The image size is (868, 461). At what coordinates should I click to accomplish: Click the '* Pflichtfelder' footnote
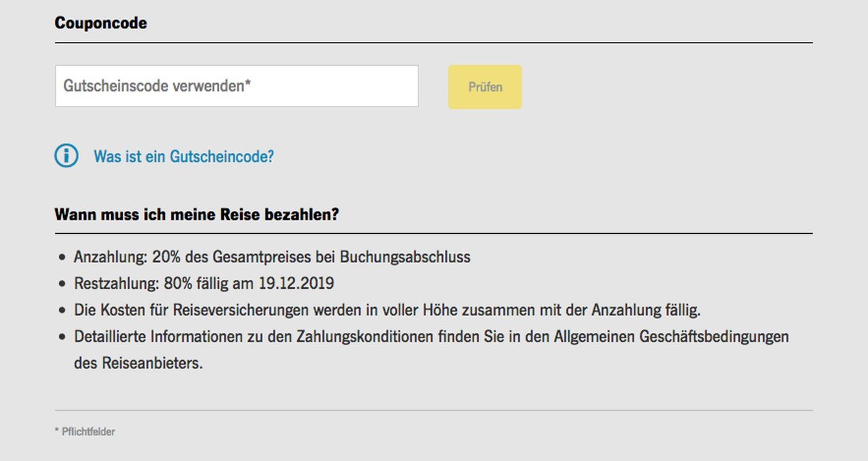point(85,431)
